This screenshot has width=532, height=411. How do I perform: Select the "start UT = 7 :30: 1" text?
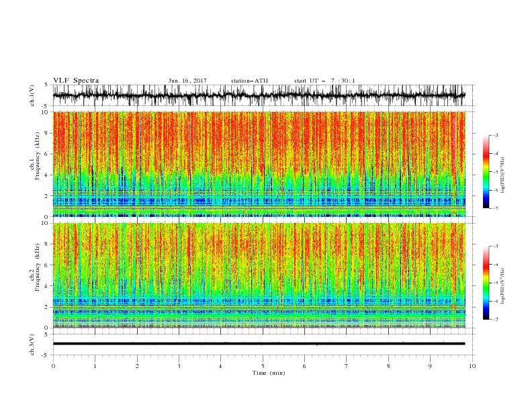click(x=324, y=81)
